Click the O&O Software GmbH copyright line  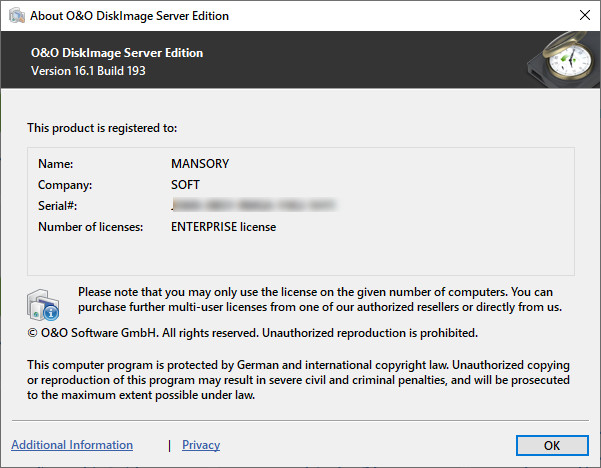252,332
